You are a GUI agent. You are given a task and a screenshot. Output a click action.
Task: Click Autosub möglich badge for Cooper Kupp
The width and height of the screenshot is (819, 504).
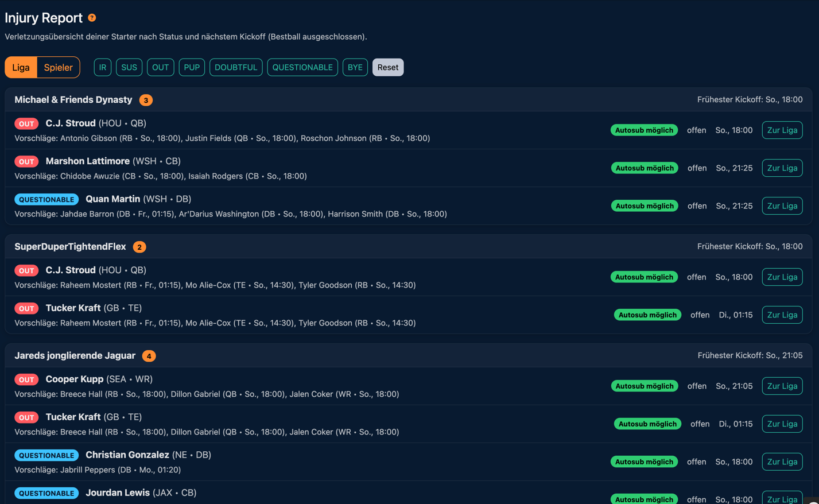coord(644,386)
